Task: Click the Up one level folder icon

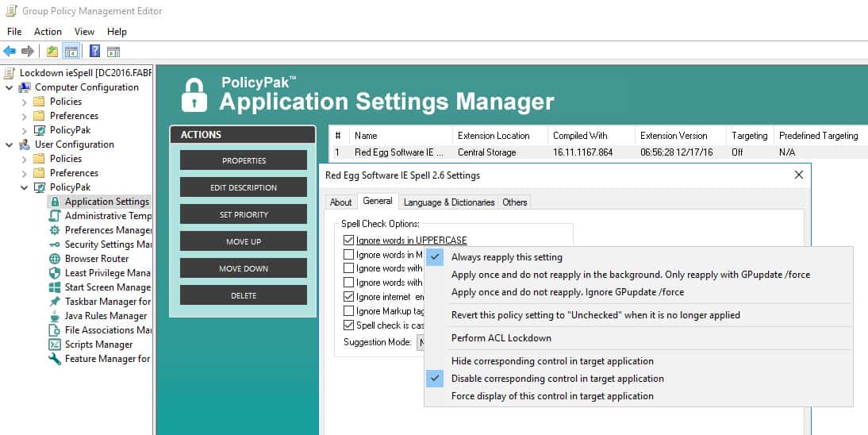Action: pyautogui.click(x=52, y=52)
